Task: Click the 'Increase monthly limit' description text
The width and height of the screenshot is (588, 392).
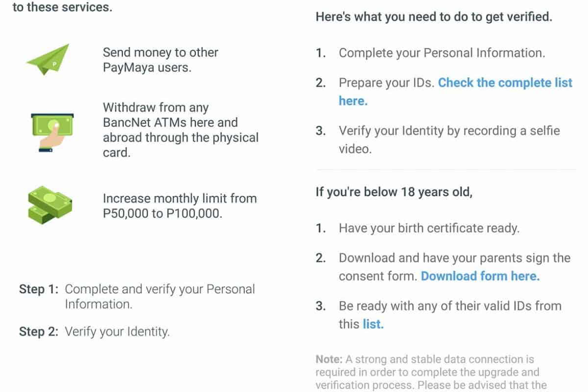Action: pyautogui.click(x=179, y=206)
